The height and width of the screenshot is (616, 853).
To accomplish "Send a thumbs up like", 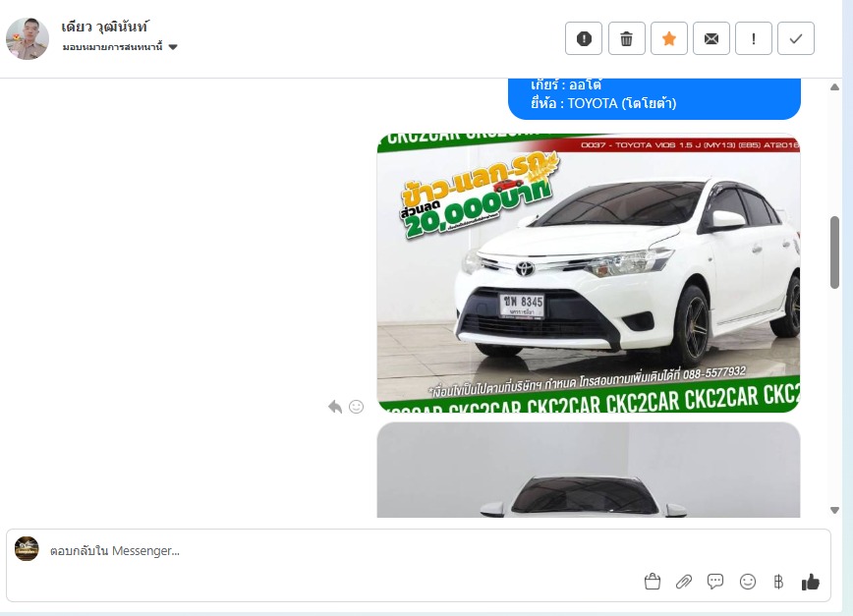I will point(810,582).
